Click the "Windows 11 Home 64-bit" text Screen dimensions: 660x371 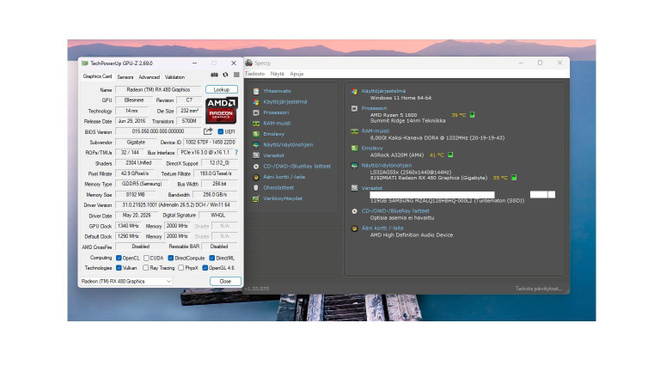click(401, 98)
